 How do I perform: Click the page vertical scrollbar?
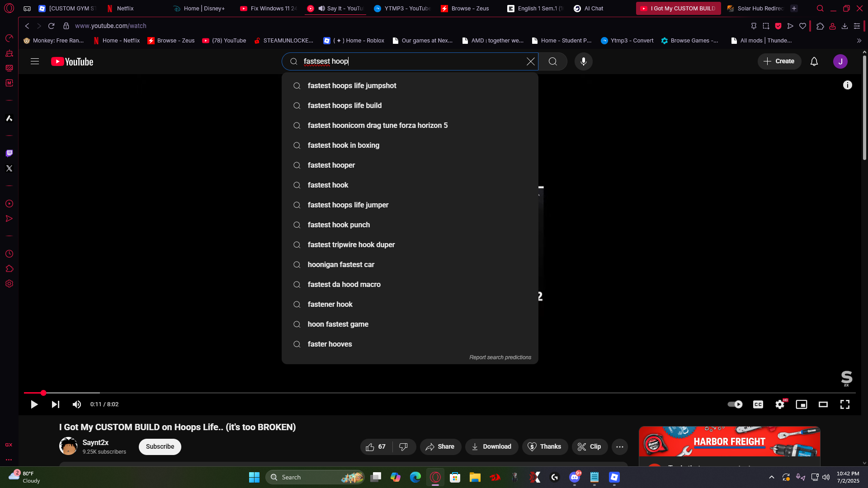click(x=864, y=108)
